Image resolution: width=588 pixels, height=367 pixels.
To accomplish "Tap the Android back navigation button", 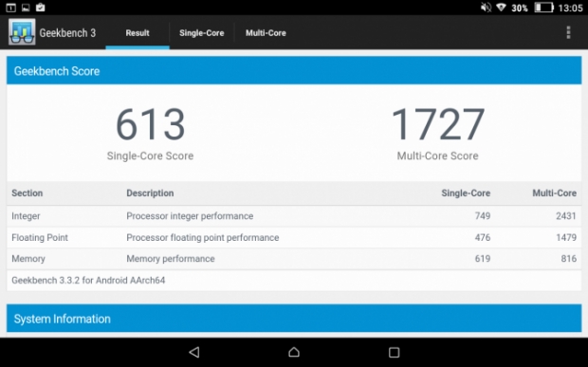I will click(194, 352).
